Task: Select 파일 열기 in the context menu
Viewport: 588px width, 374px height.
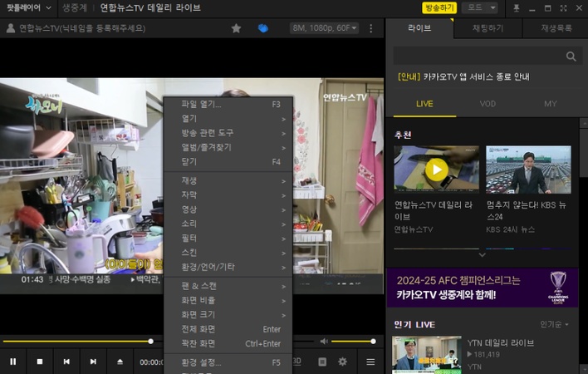Action: click(x=202, y=105)
